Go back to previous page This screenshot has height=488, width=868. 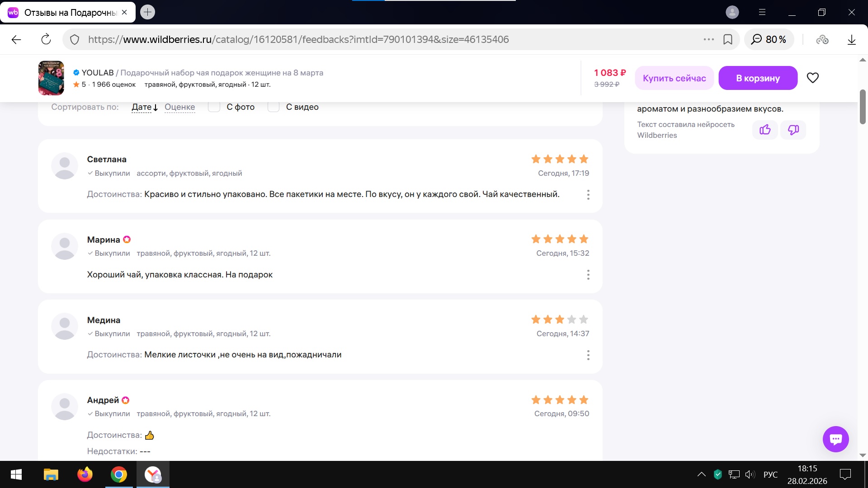pyautogui.click(x=16, y=39)
